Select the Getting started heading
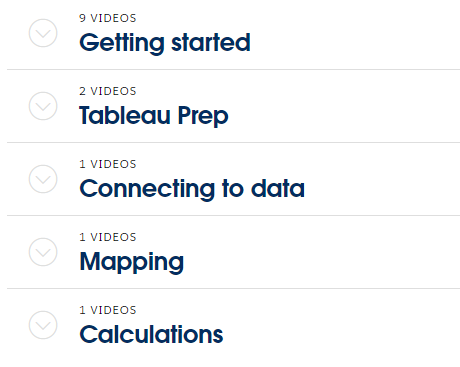The image size is (460, 367). coord(165,43)
